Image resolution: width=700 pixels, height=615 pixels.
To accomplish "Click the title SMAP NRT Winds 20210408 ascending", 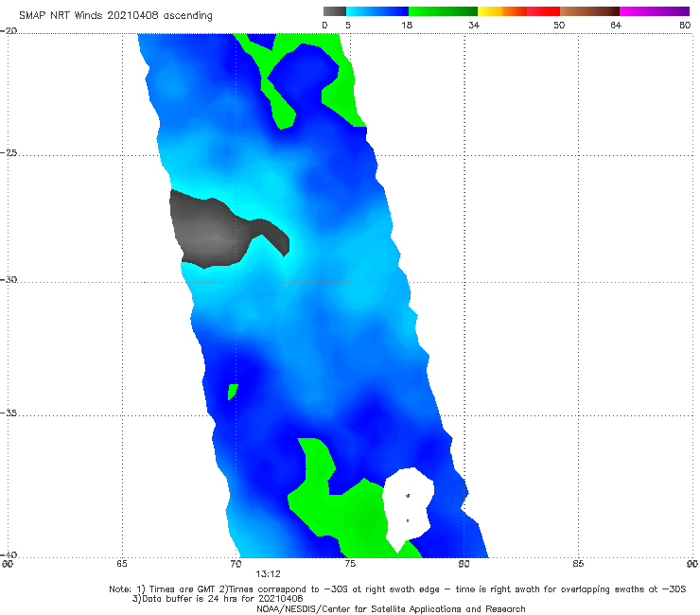I will click(x=115, y=15).
